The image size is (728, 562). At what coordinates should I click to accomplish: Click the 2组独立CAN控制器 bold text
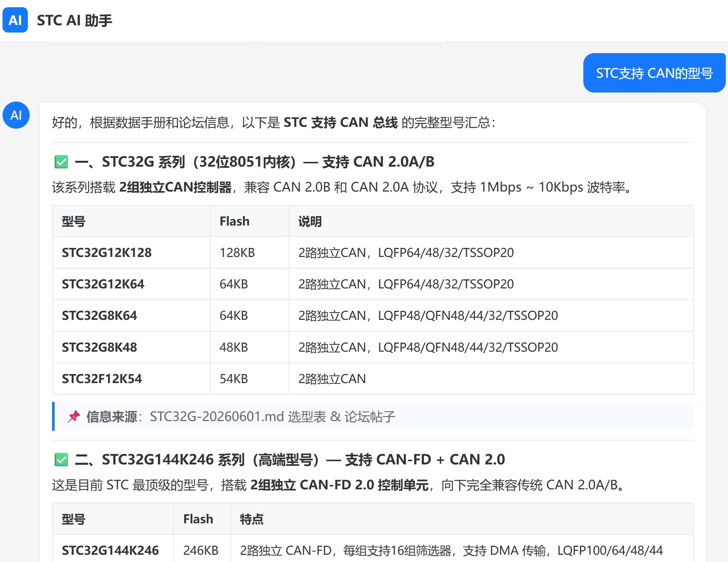(x=175, y=187)
